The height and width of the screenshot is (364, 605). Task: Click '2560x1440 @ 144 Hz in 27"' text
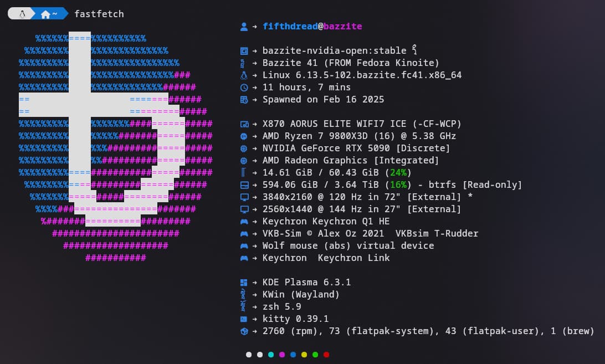[332, 209]
